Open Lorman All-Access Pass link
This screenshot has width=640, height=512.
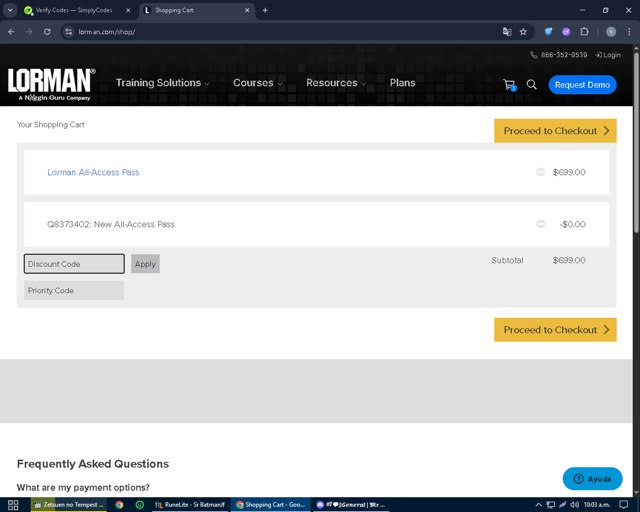93,172
